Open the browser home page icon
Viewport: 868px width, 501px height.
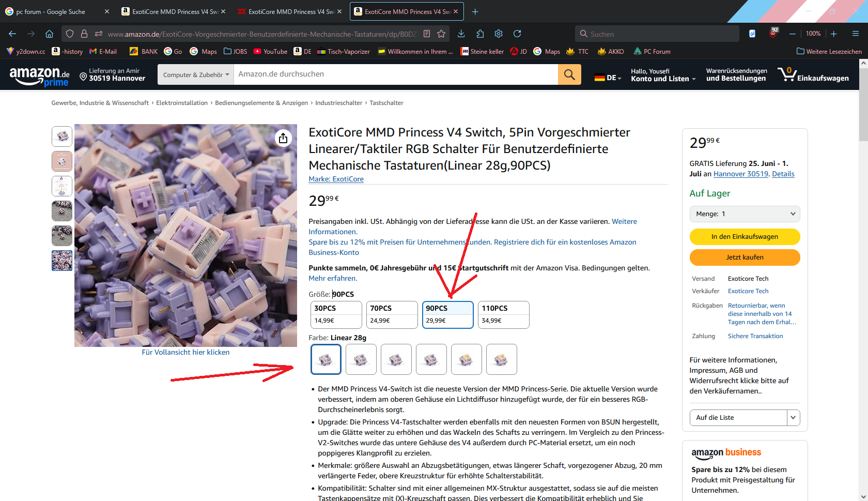(x=49, y=34)
